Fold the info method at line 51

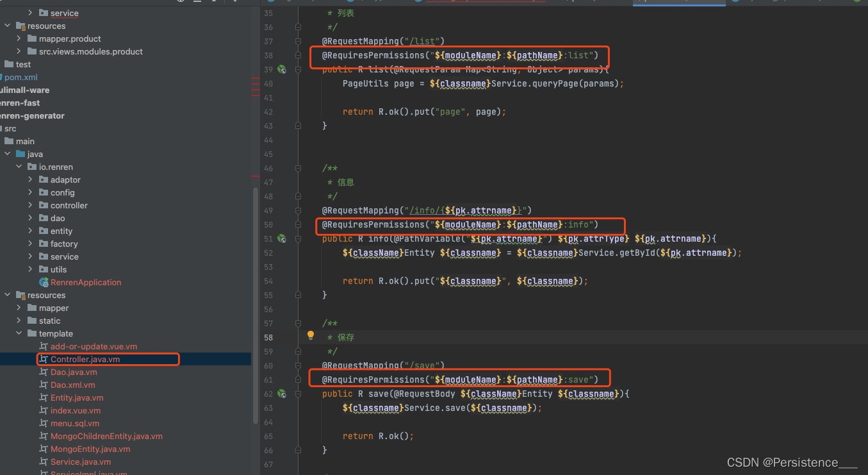pyautogui.click(x=298, y=238)
